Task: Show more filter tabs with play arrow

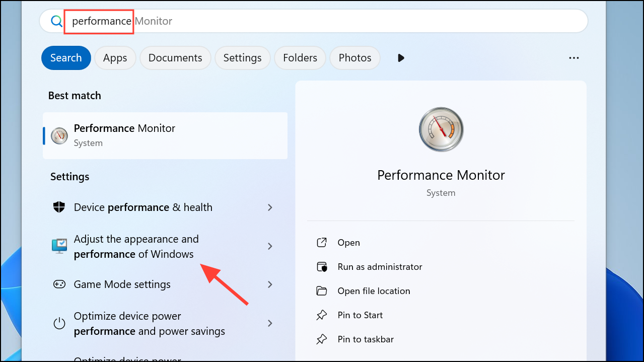Action: pos(401,58)
